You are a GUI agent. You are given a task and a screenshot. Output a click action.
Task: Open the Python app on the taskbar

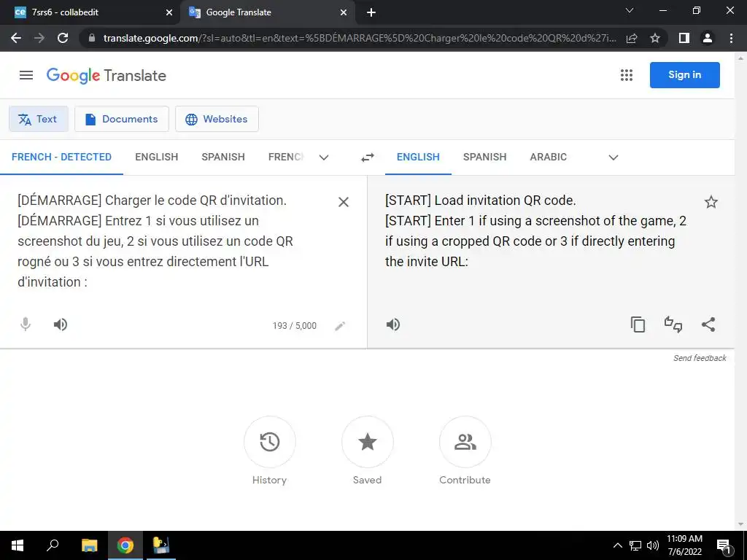point(161,545)
